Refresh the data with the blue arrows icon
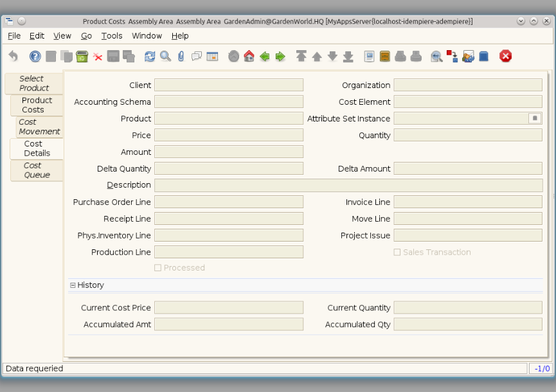556x392 pixels. (150, 56)
